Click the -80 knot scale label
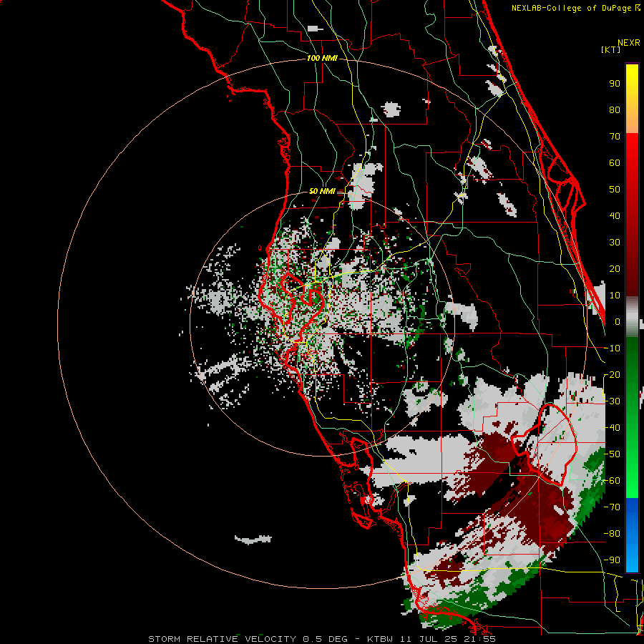Image resolution: width=644 pixels, height=644 pixels. click(612, 534)
